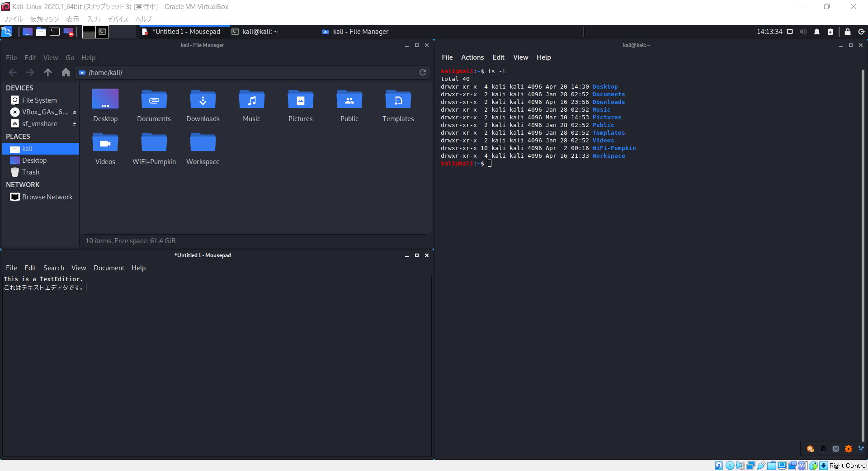Open the Edit menu in the terminal
The height and width of the screenshot is (471, 868).
click(x=498, y=57)
